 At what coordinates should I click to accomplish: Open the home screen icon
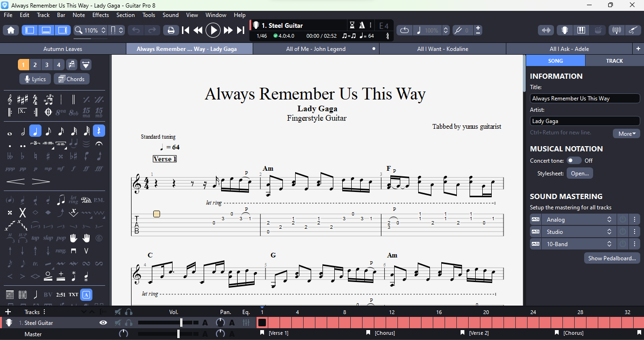coord(11,30)
